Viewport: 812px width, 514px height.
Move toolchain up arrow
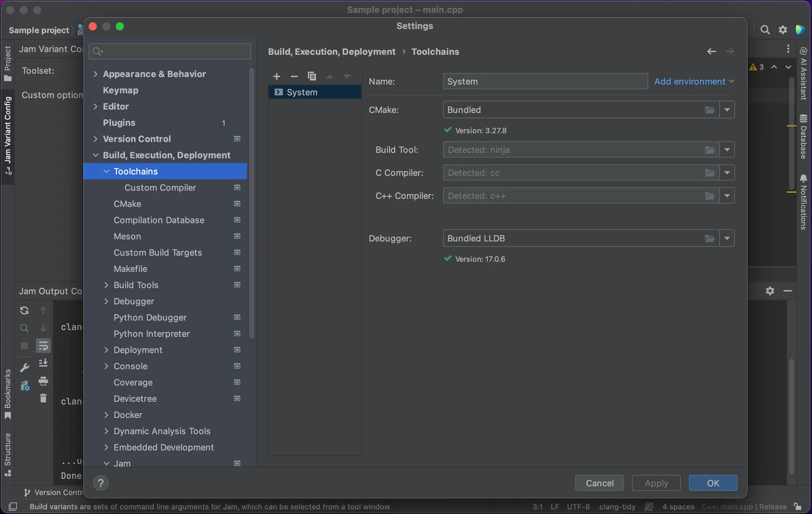click(x=329, y=76)
